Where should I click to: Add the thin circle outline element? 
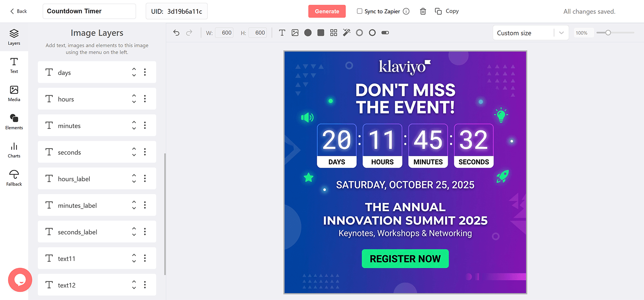372,33
